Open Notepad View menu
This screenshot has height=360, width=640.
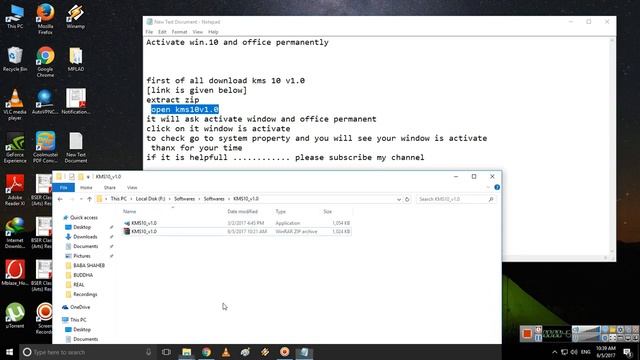[x=198, y=32]
